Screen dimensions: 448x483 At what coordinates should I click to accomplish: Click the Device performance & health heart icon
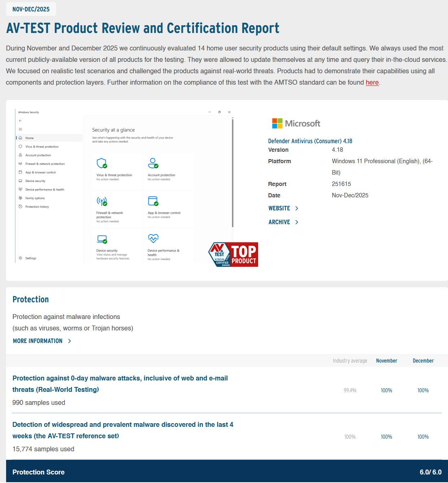[20, 190]
